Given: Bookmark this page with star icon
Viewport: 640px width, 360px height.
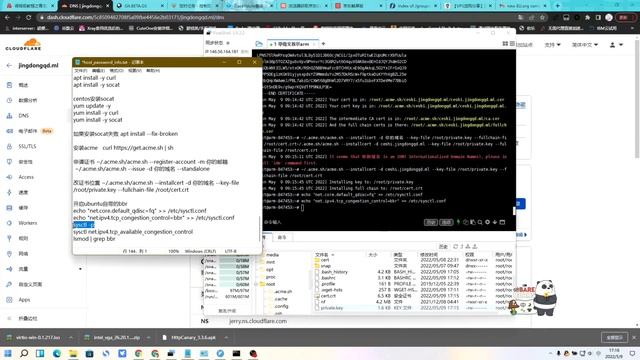Looking at the screenshot, I should click(542, 18).
